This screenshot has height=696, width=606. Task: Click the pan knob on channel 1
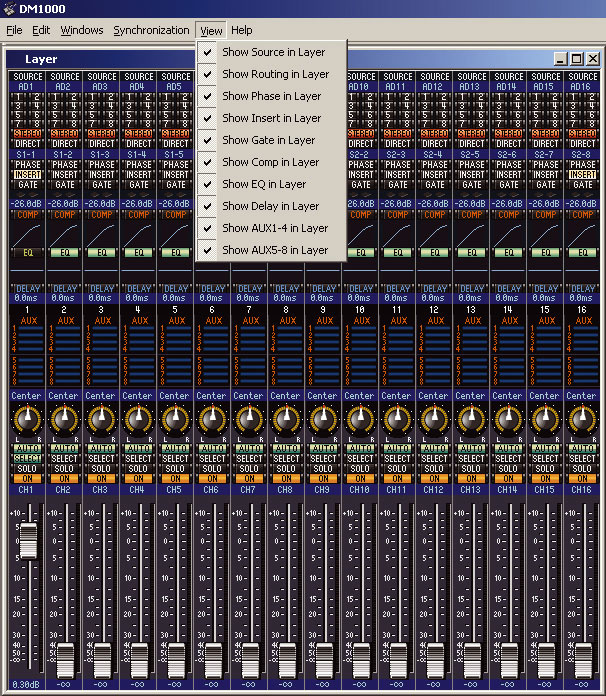[x=28, y=420]
